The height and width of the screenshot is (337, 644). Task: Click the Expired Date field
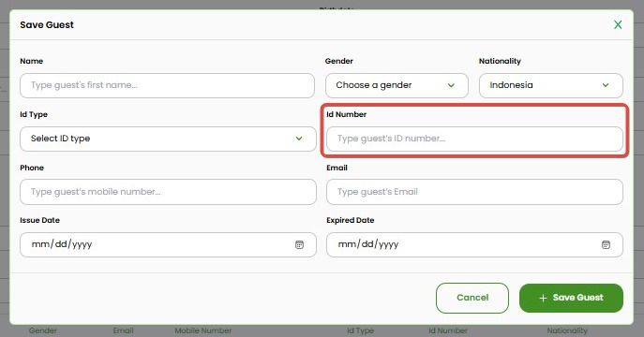[x=474, y=244]
